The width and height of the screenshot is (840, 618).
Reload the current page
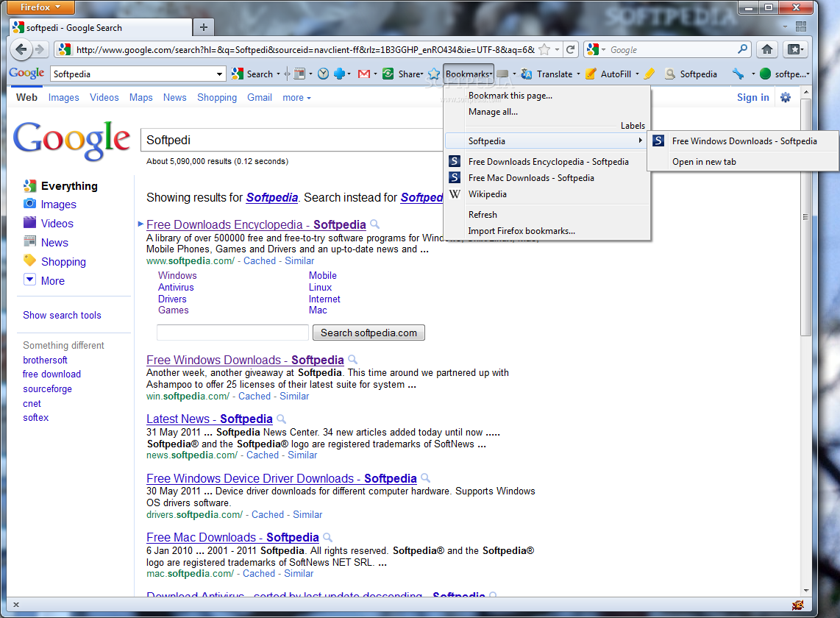pos(571,50)
